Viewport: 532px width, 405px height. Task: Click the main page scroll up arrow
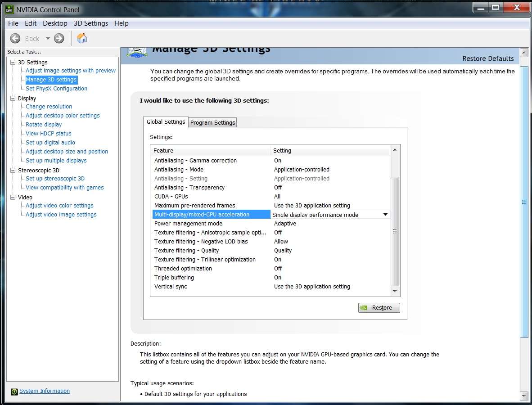click(x=524, y=53)
